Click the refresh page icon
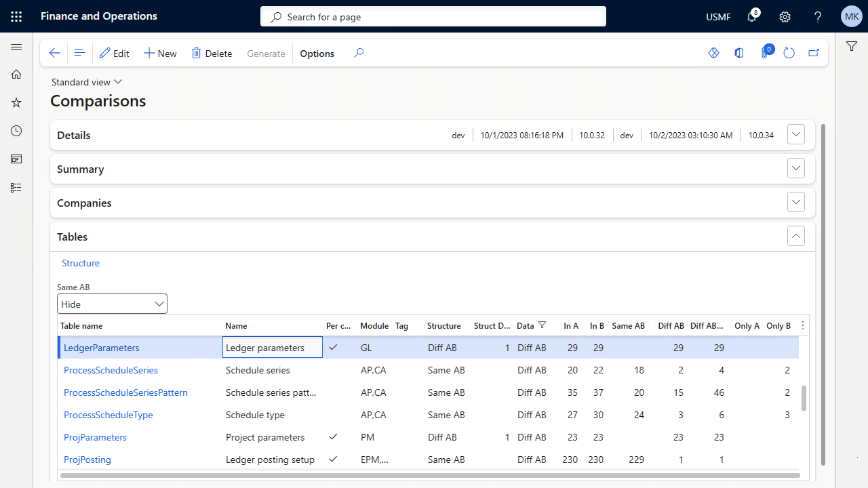Image resolution: width=868 pixels, height=488 pixels. tap(789, 54)
